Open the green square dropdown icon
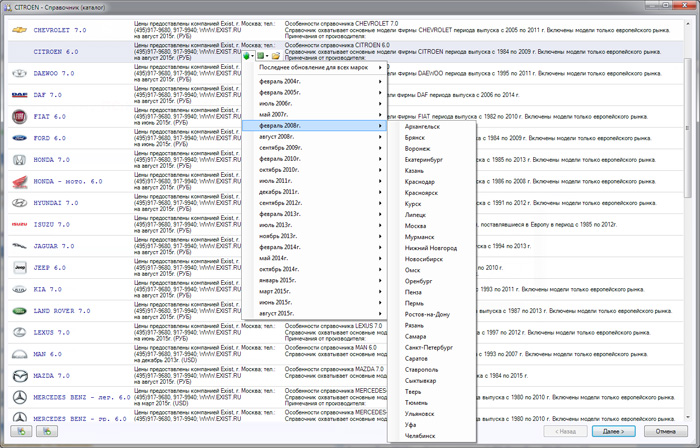This screenshot has width=700, height=448. (x=260, y=56)
